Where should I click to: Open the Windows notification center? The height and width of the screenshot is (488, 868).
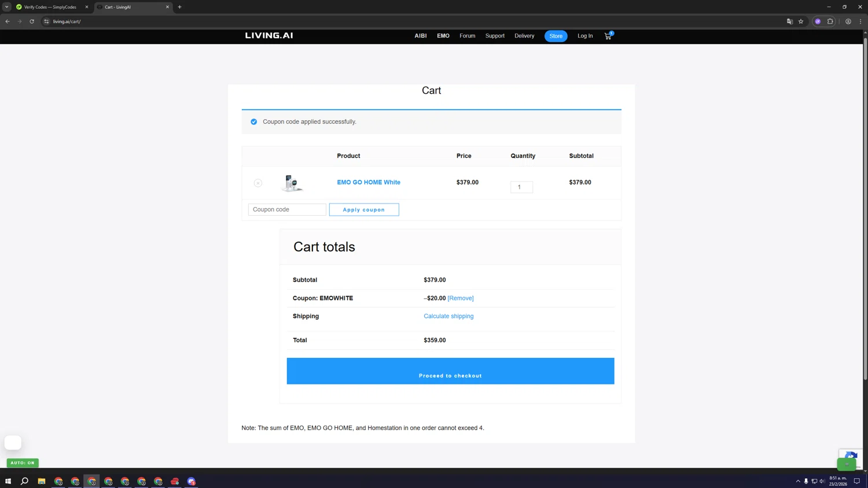857,481
